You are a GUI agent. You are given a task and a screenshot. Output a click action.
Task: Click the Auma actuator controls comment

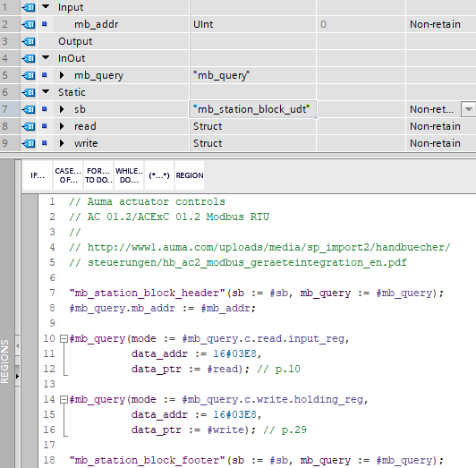pyautogui.click(x=148, y=202)
